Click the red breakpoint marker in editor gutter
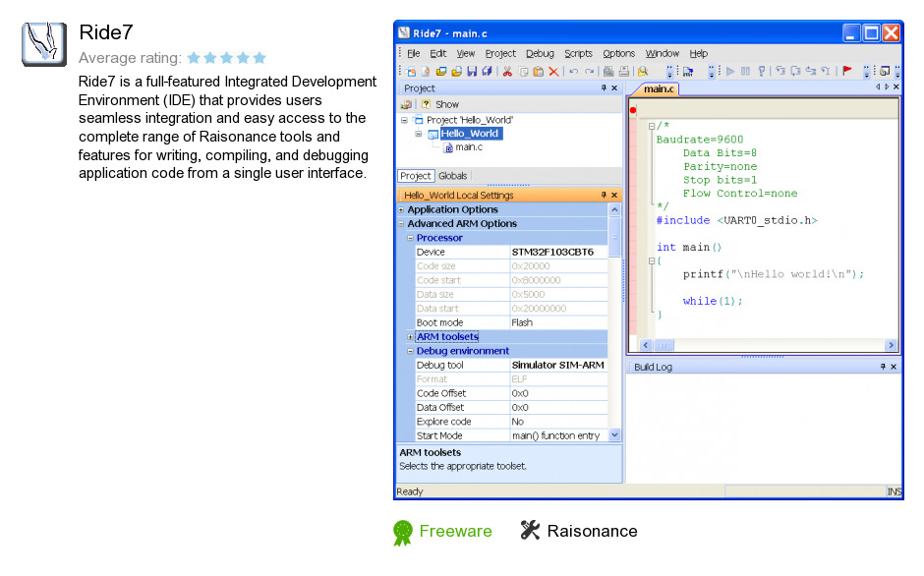Viewport: 924px width, 576px height. click(x=633, y=110)
